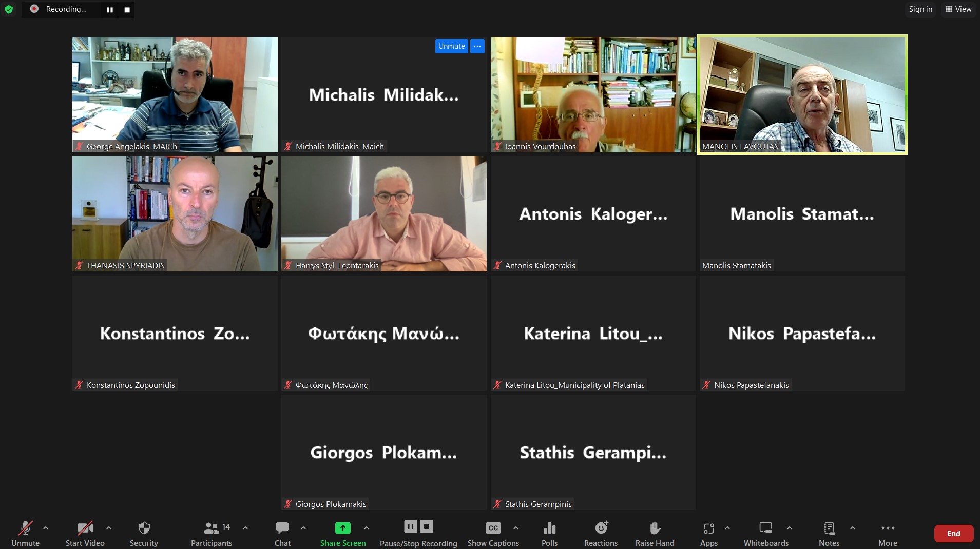The width and height of the screenshot is (980, 549).
Task: Open the Participants panel
Action: click(x=211, y=534)
